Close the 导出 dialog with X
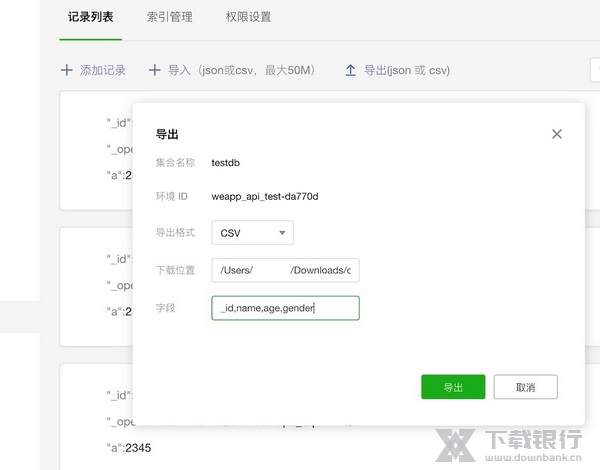The height and width of the screenshot is (470, 600). pyautogui.click(x=557, y=134)
